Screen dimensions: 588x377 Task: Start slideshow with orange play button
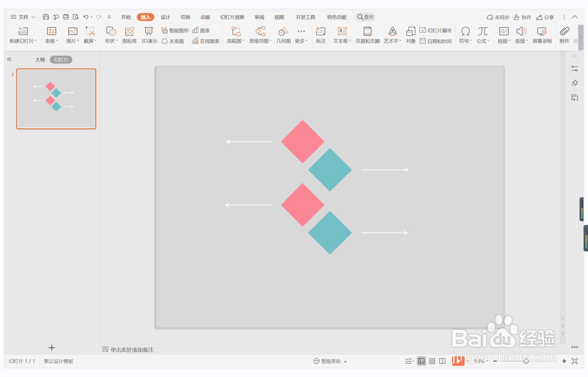[458, 361]
